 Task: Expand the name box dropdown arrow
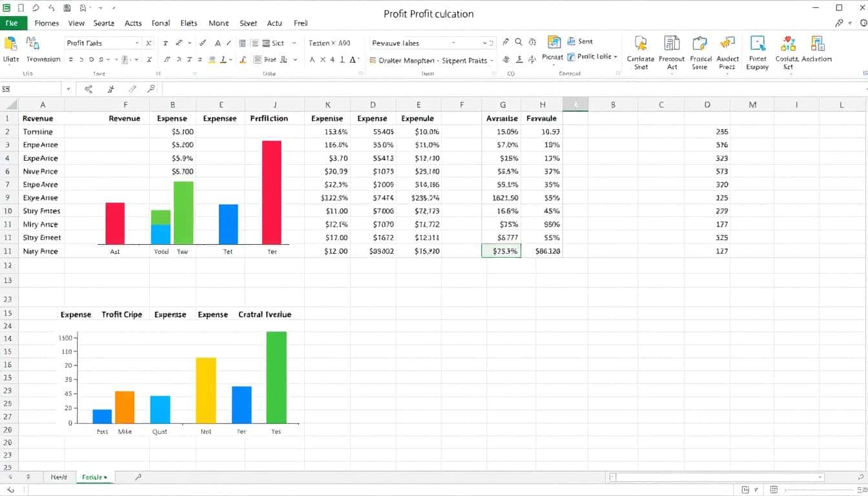68,89
